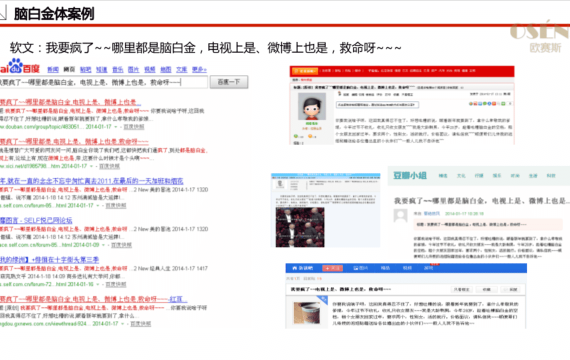
Task: Click the 豆瓣小组 logo
Action: pos(410,176)
